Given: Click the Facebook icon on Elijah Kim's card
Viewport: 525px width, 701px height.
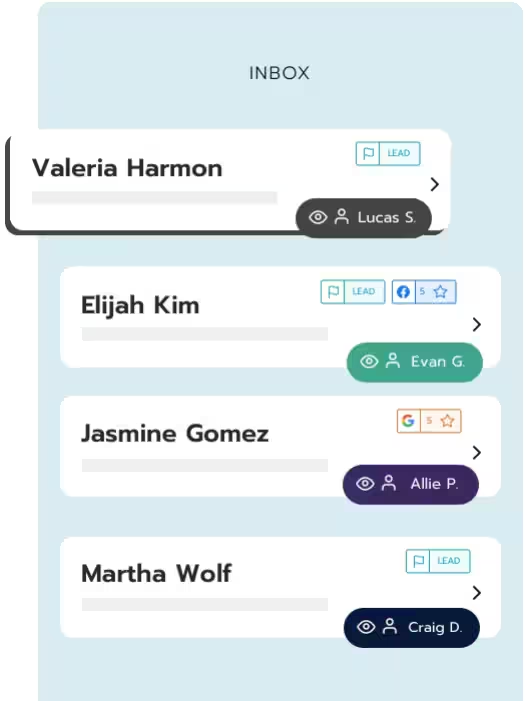Looking at the screenshot, I should coord(403,292).
